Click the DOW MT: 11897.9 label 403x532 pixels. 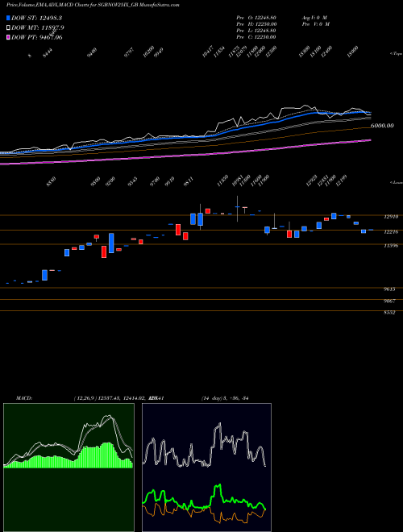[x=38, y=27]
